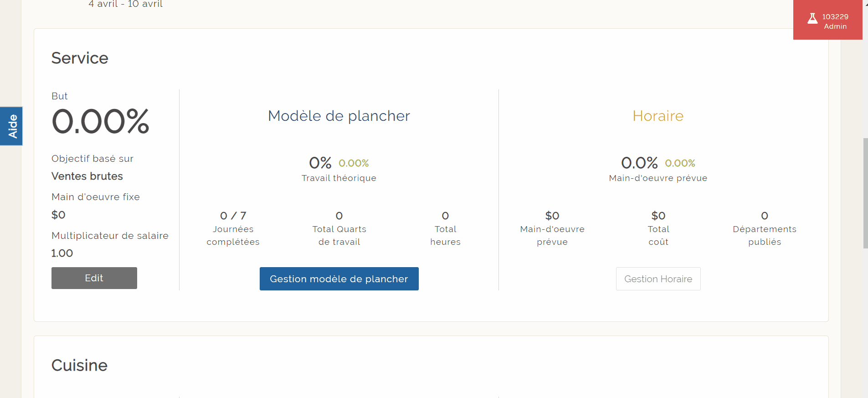Click the Service section title
Image resolution: width=868 pixels, height=398 pixels.
coord(80,58)
